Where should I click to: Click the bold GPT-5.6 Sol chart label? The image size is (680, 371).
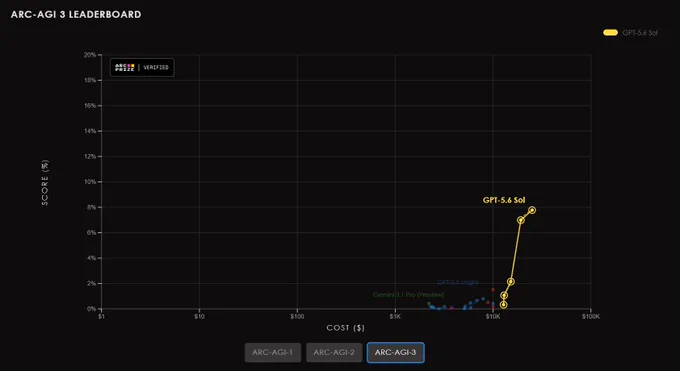504,200
